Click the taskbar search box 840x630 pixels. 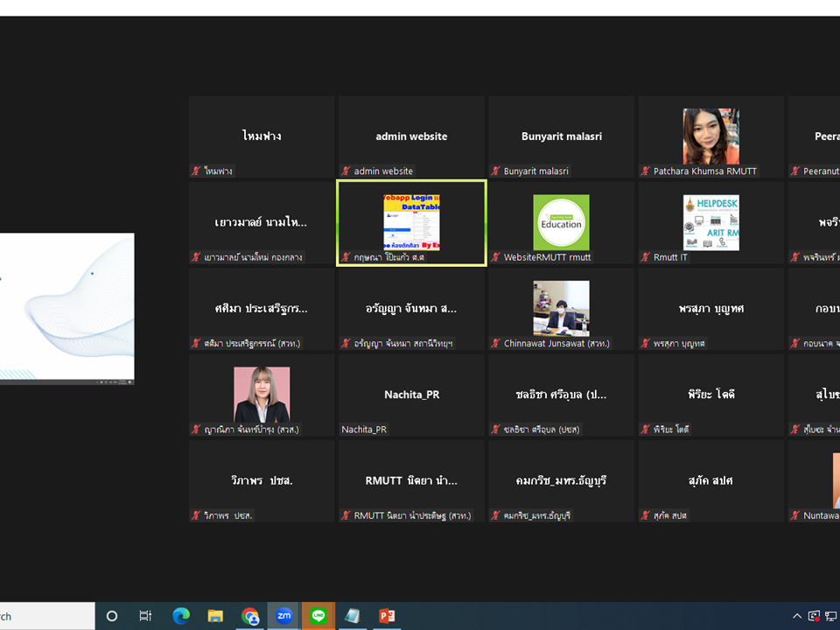47,616
